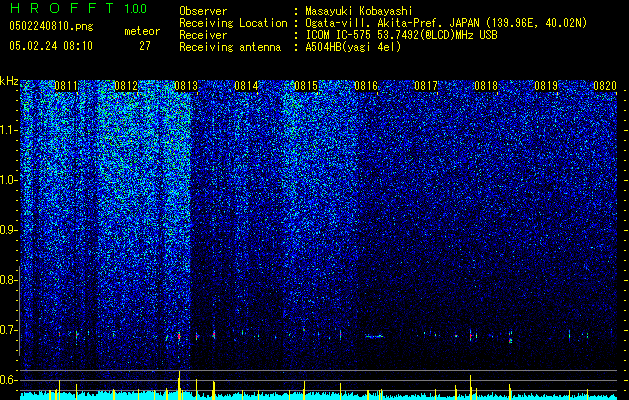Click the Receiving antenna label
Viewport: 629px width, 400px height.
[x=230, y=47]
